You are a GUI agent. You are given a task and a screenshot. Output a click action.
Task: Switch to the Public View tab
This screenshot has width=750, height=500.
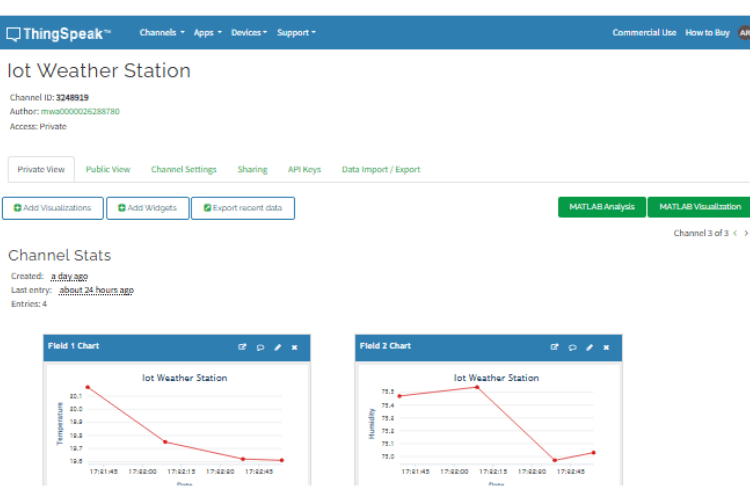click(108, 169)
